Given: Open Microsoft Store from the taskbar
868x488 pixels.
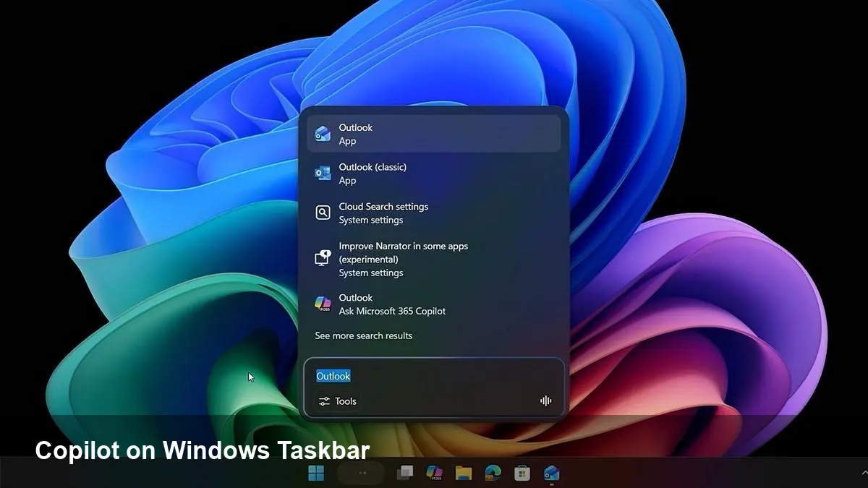Looking at the screenshot, I should [x=522, y=473].
